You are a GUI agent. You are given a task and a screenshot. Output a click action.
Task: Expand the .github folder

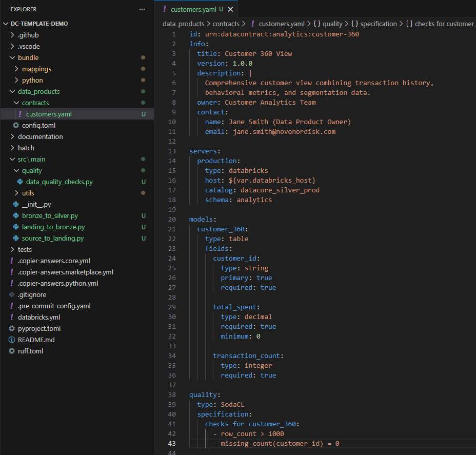(x=12, y=35)
